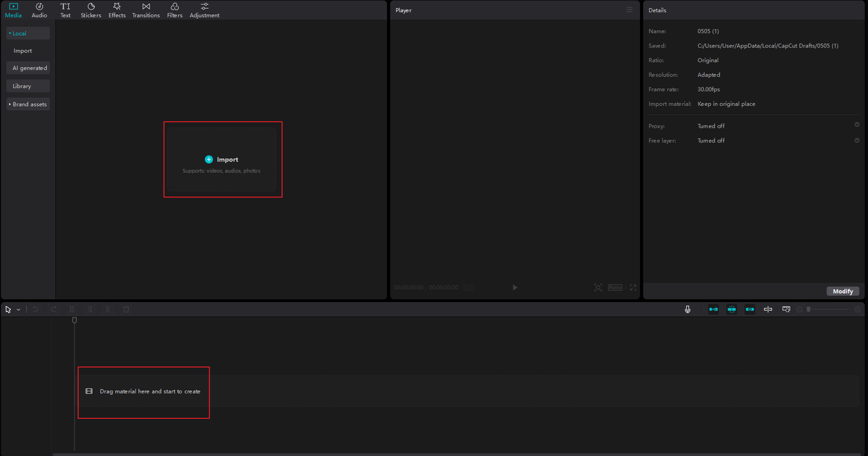Click the Split clip icon

pos(72,309)
